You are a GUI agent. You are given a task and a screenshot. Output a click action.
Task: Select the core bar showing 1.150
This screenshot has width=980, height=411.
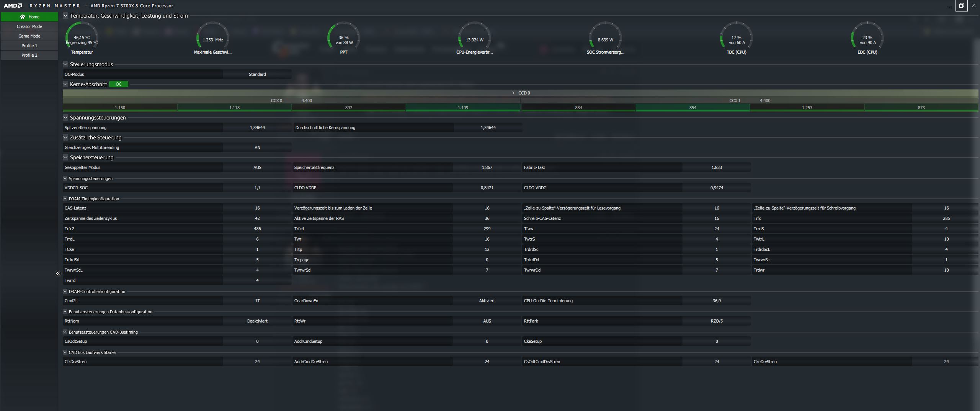tap(120, 108)
